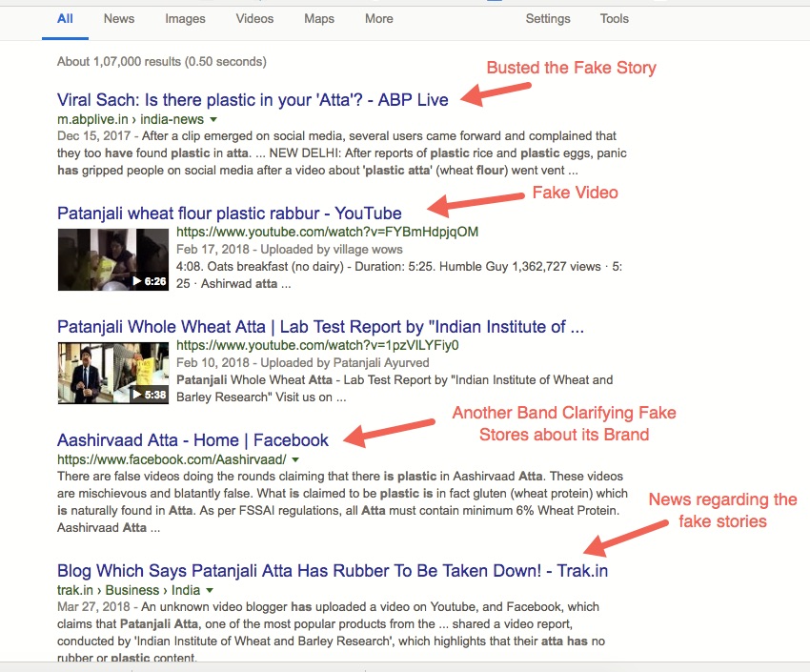Image resolution: width=810 pixels, height=672 pixels.
Task: Select the All results tab
Action: (x=65, y=19)
